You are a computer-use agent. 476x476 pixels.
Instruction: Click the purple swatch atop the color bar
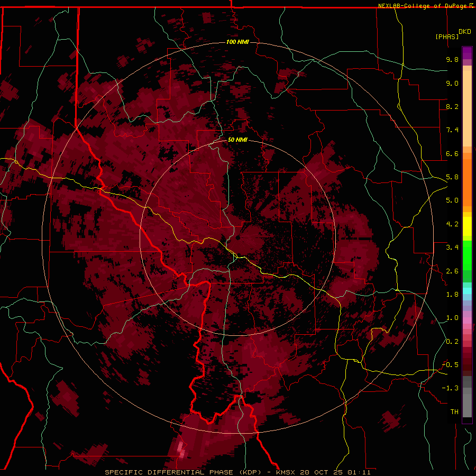467,53
